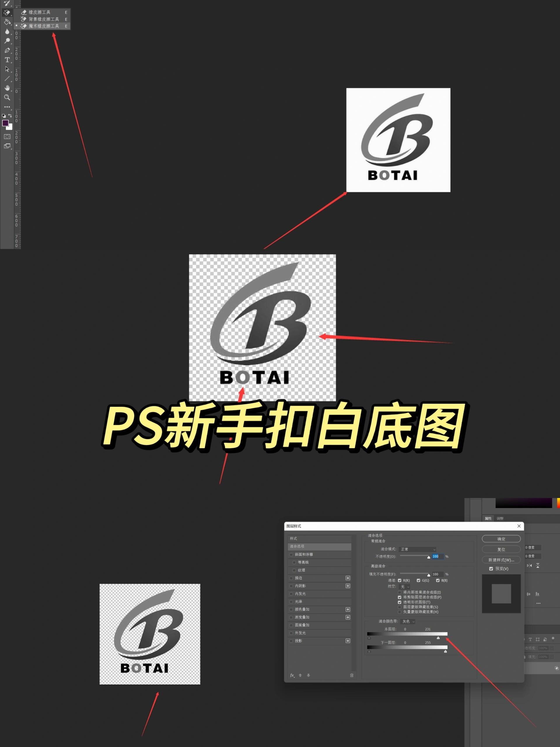Enable the 纹理 checkbox

294,570
